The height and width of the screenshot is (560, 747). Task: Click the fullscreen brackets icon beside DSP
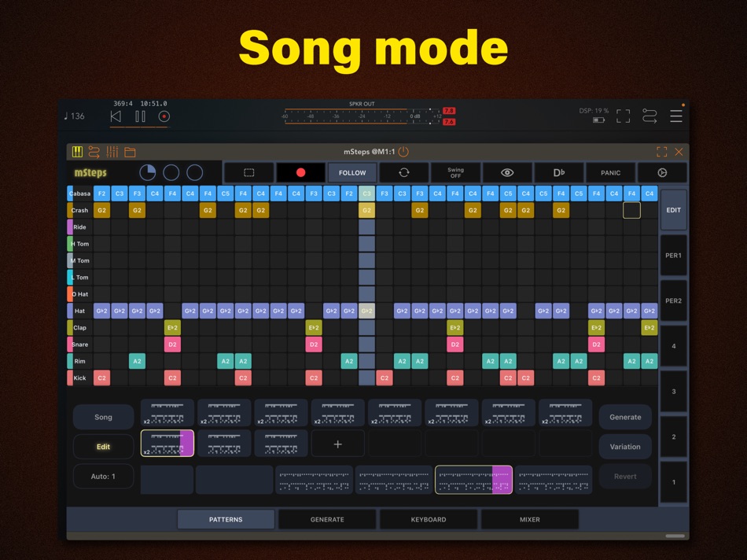tap(623, 116)
